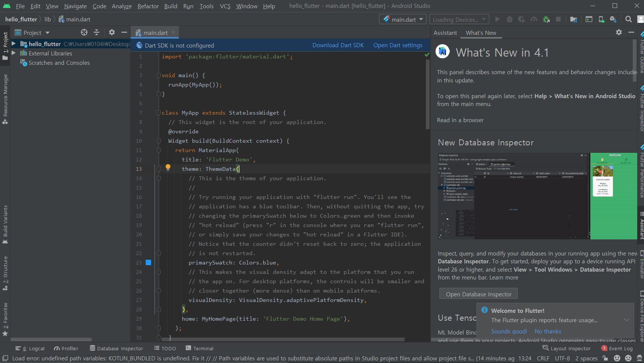Open SDK Manager icon
The height and width of the screenshot is (363, 644).
(613, 19)
